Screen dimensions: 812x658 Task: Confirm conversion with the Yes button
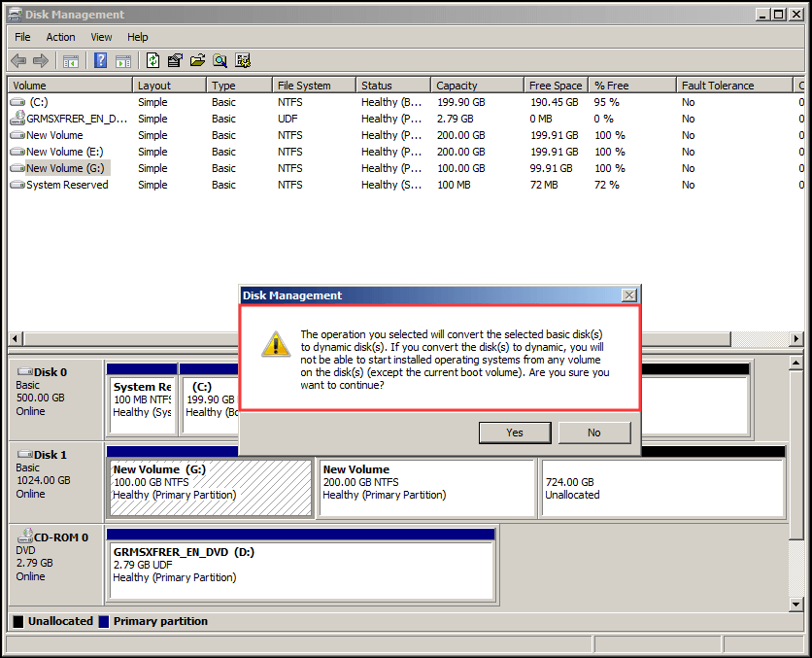click(x=515, y=433)
